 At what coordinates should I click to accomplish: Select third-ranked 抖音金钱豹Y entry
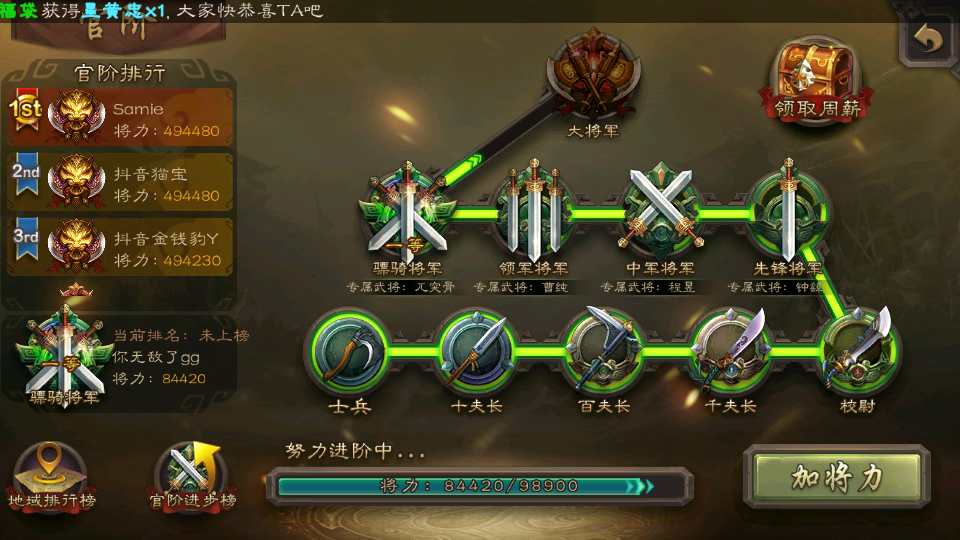point(120,247)
